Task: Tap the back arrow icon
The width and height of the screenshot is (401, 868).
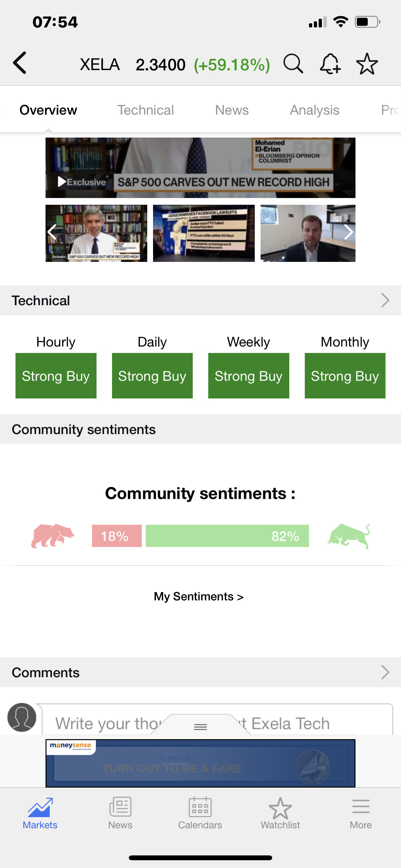Action: pyautogui.click(x=20, y=63)
